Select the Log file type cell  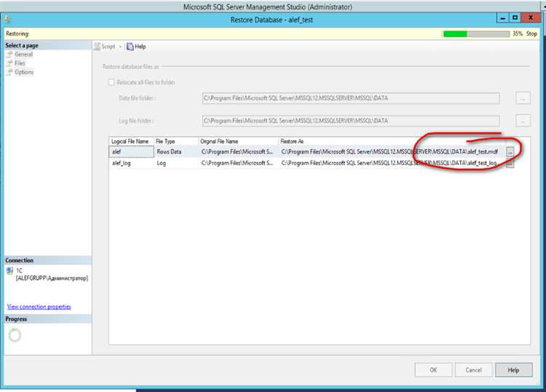[176, 163]
